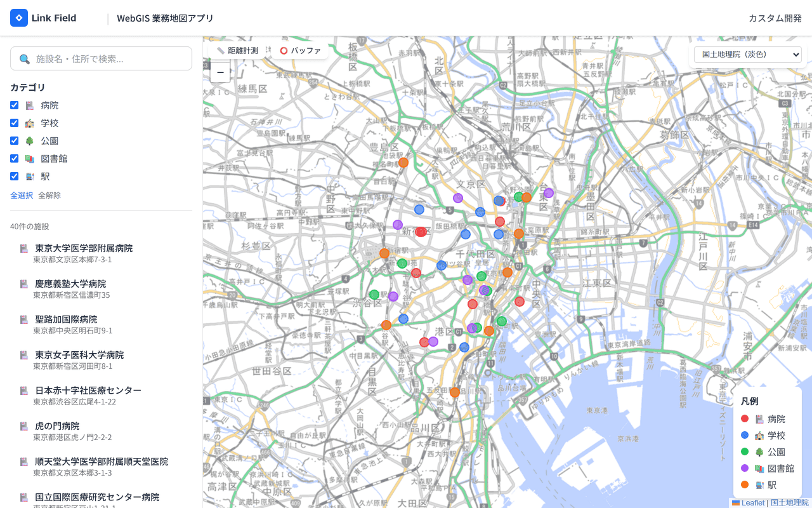
Task: Click the Leaflet flag icon in attribution
Action: (x=736, y=503)
